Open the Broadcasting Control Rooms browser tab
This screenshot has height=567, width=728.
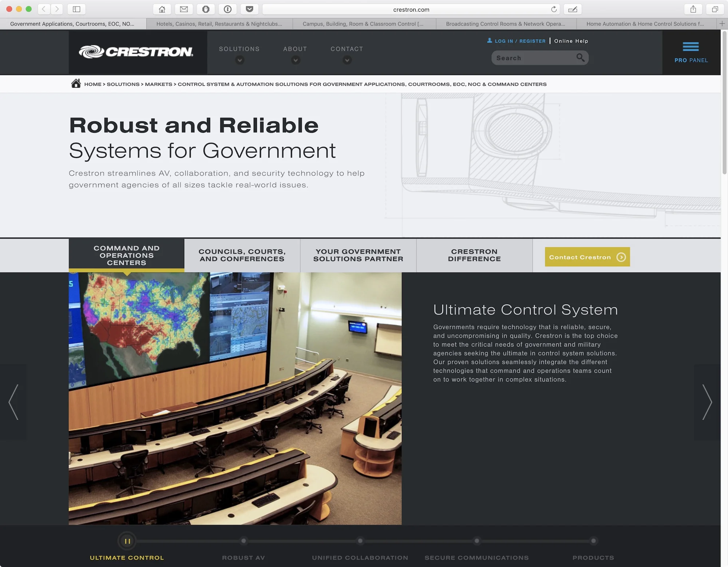(x=505, y=24)
